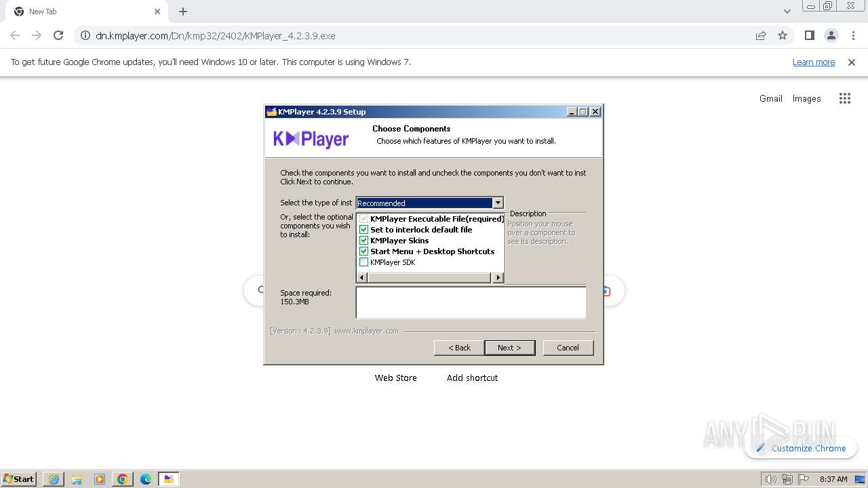The height and width of the screenshot is (488, 868).
Task: Open the Chrome three-dot menu
Action: [x=852, y=35]
